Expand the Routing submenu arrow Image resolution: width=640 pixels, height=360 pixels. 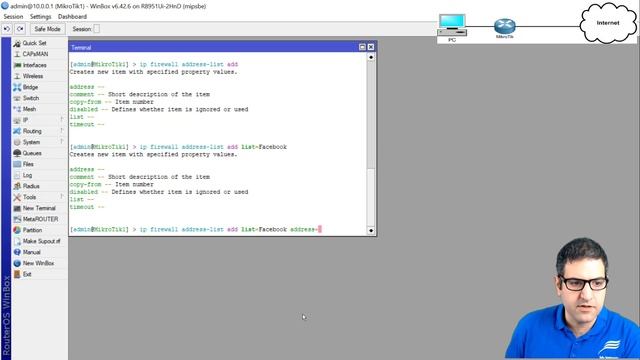tap(62, 130)
